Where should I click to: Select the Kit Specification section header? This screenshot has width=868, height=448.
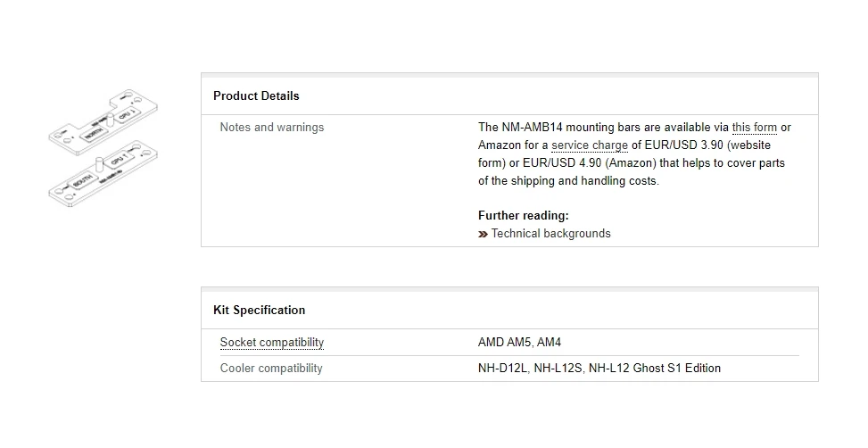click(259, 311)
